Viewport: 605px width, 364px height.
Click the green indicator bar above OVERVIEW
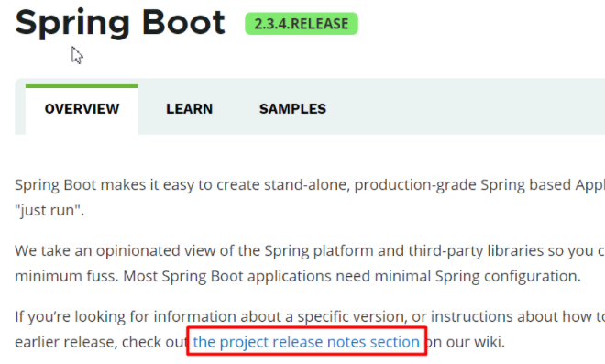click(82, 86)
